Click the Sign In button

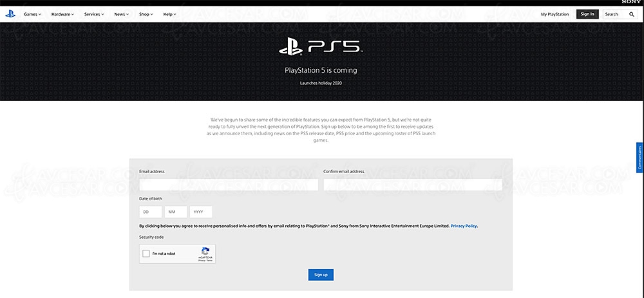click(x=587, y=14)
